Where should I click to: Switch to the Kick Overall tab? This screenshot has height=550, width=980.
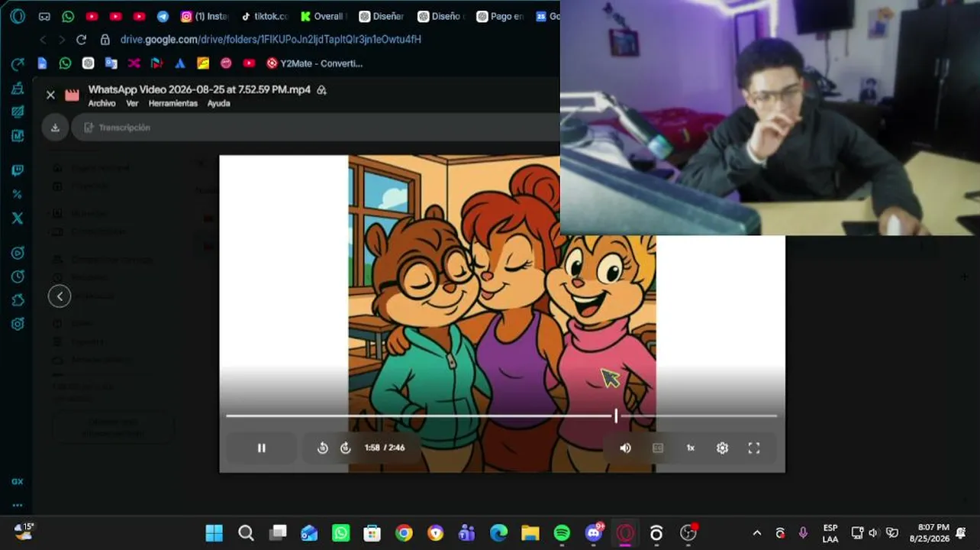point(323,16)
